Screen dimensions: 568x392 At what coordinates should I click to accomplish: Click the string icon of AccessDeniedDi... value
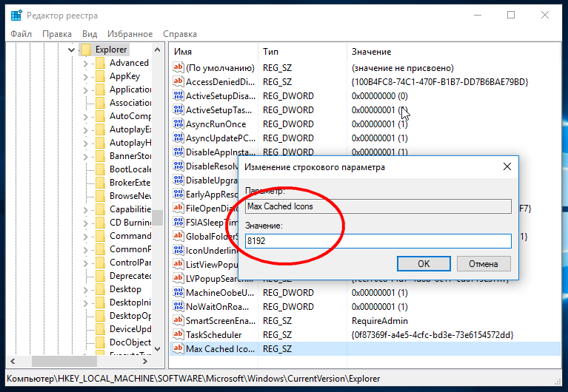coord(178,81)
